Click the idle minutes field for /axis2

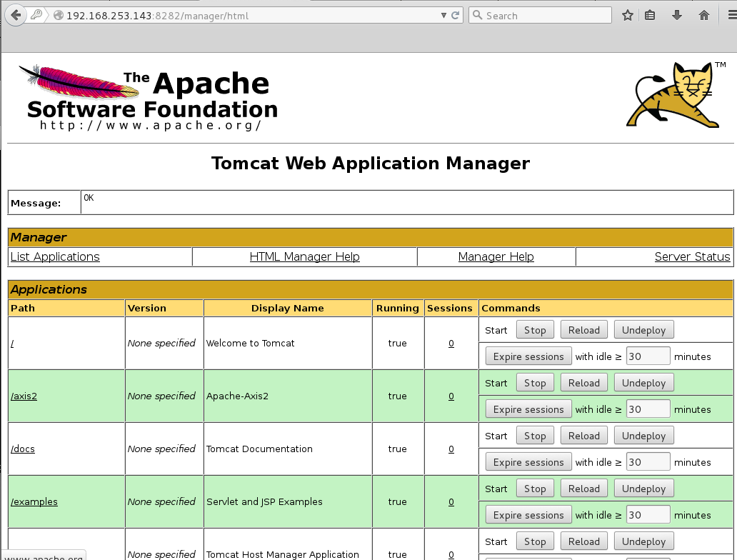point(648,409)
